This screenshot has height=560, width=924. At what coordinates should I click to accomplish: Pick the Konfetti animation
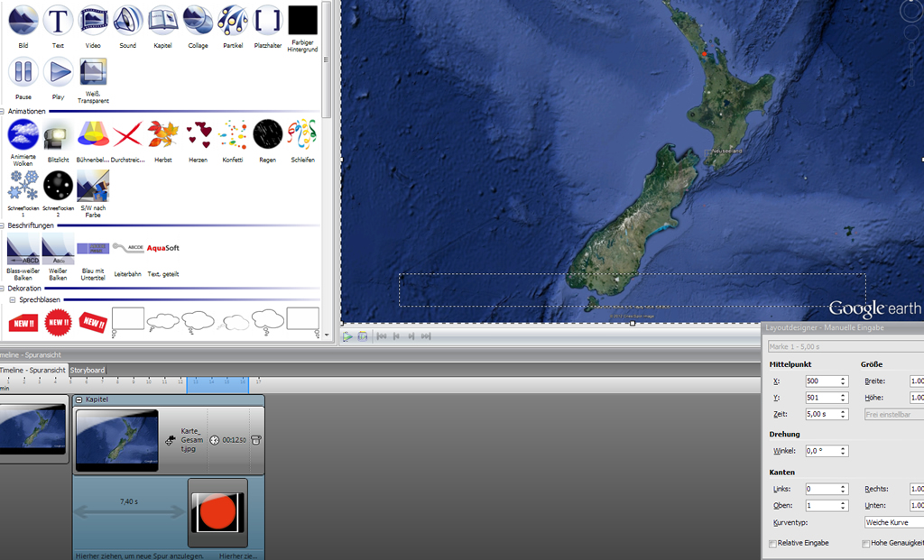(233, 134)
